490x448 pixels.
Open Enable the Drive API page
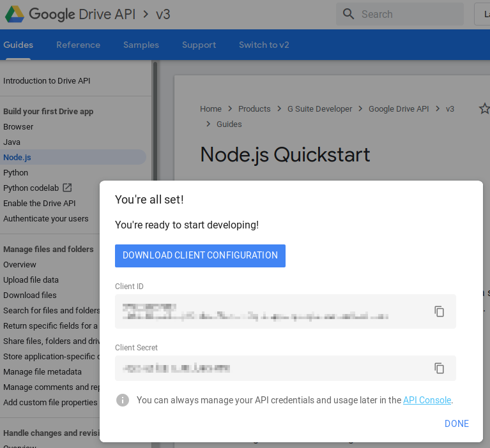[40, 203]
